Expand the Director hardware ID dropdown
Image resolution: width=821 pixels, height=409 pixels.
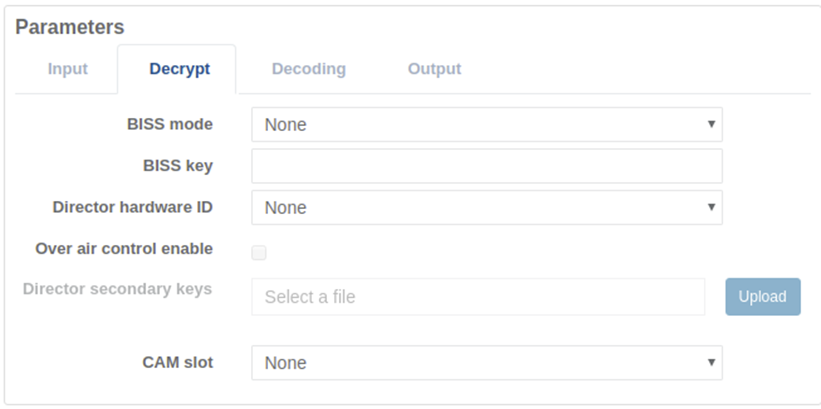486,208
